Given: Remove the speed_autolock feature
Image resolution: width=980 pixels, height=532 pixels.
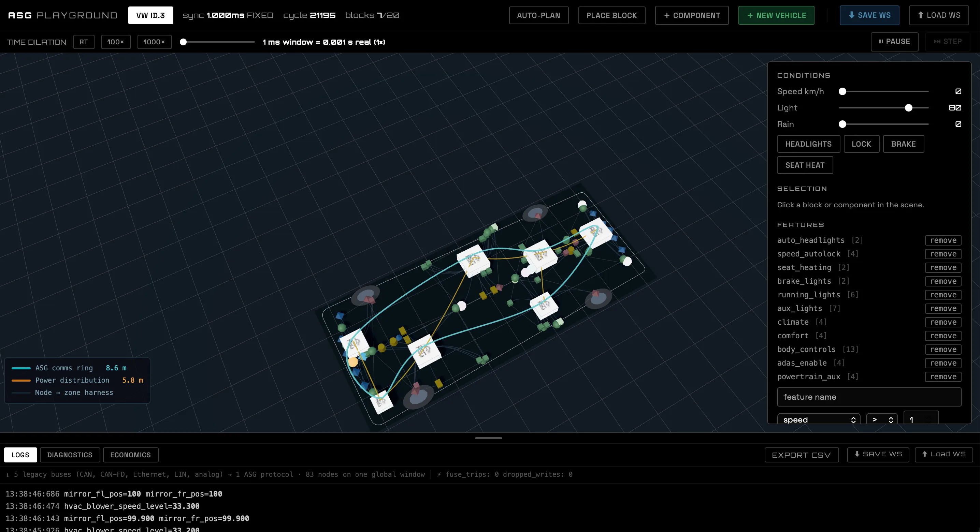Looking at the screenshot, I should [943, 254].
